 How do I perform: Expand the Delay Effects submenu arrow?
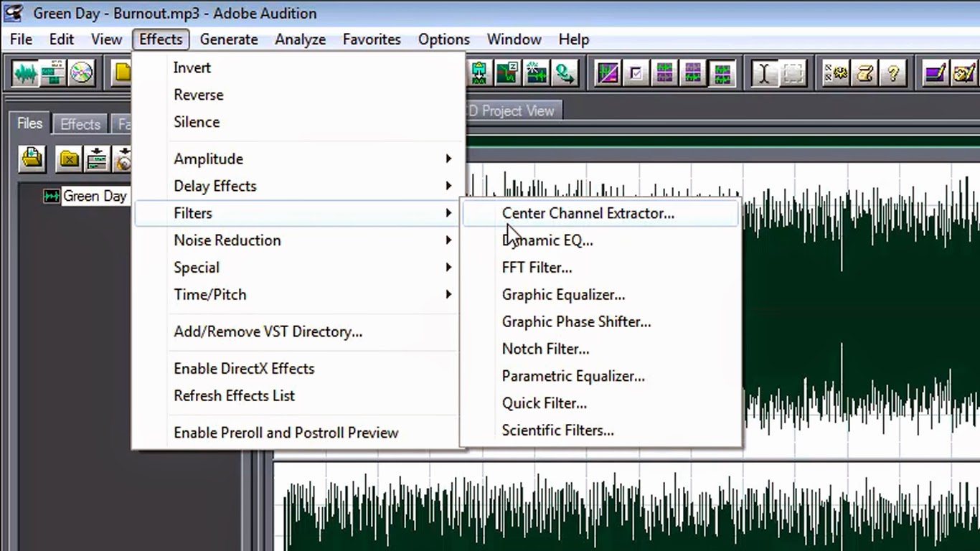tap(448, 186)
